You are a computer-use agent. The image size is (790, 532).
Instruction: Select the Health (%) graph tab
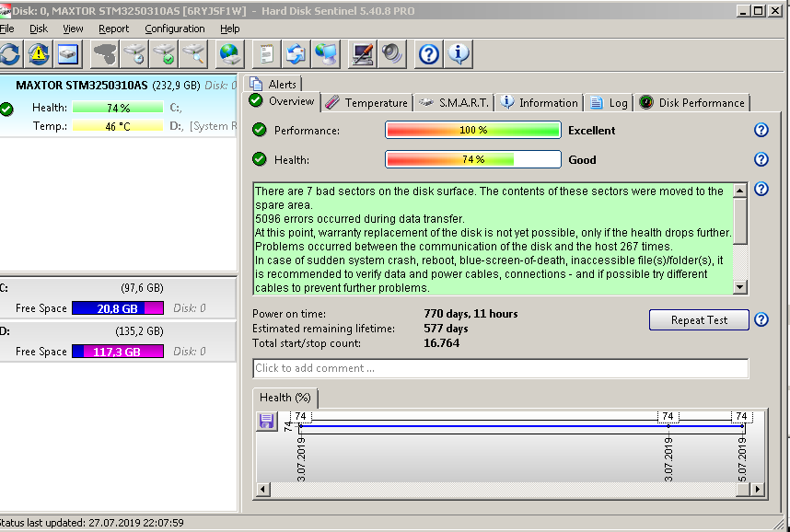click(x=285, y=398)
